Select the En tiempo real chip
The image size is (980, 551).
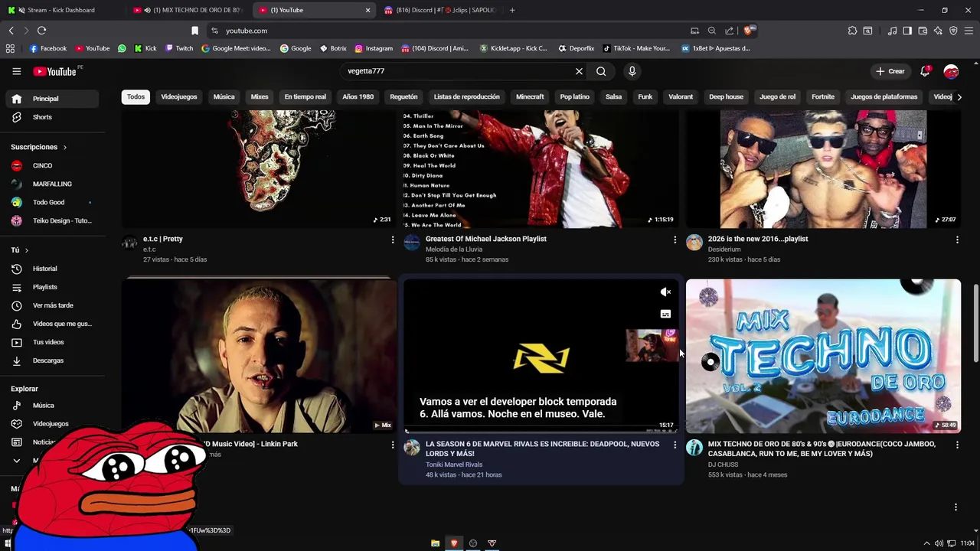(x=305, y=97)
